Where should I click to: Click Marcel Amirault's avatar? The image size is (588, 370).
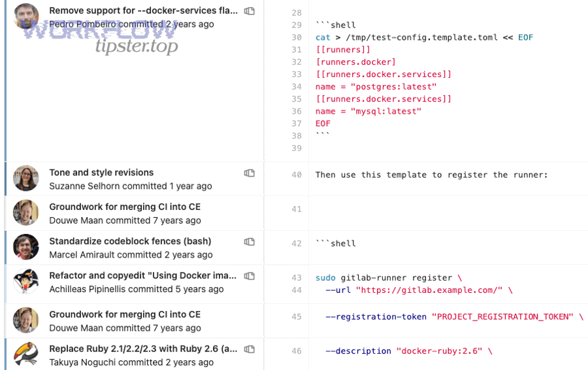tap(26, 247)
